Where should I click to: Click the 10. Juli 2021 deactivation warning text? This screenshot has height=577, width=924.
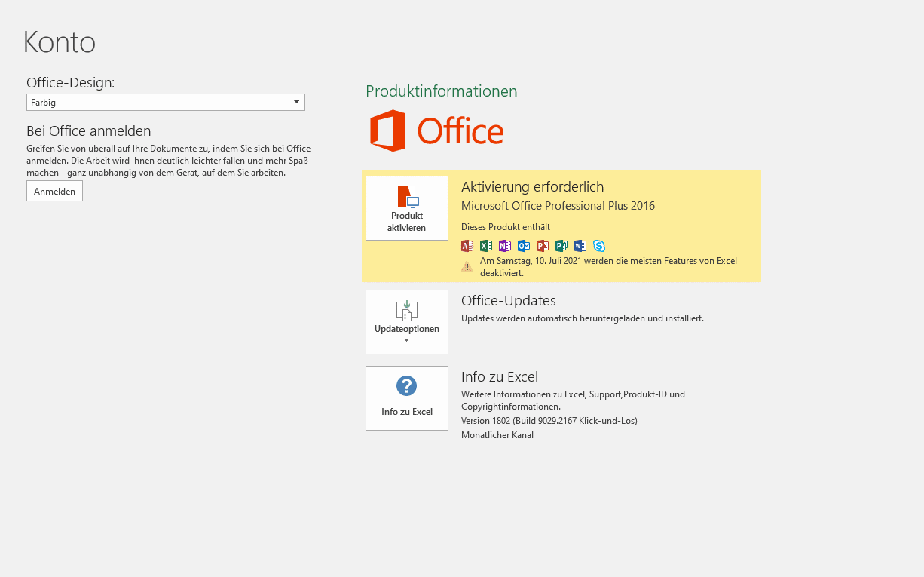(x=608, y=266)
